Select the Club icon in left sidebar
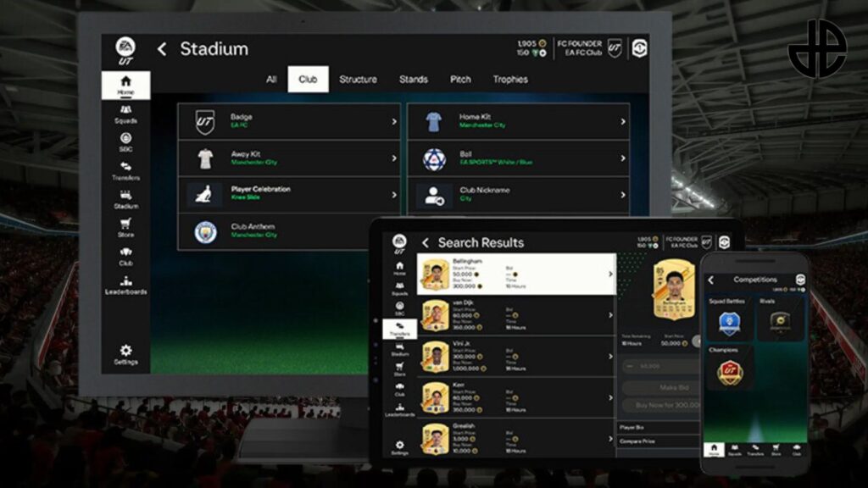The width and height of the screenshot is (868, 488). point(125,257)
